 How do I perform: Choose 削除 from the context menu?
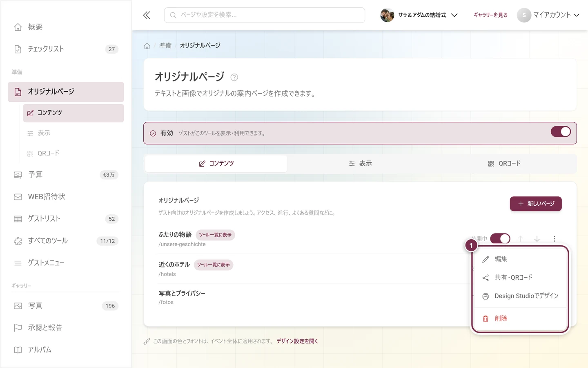520,319
